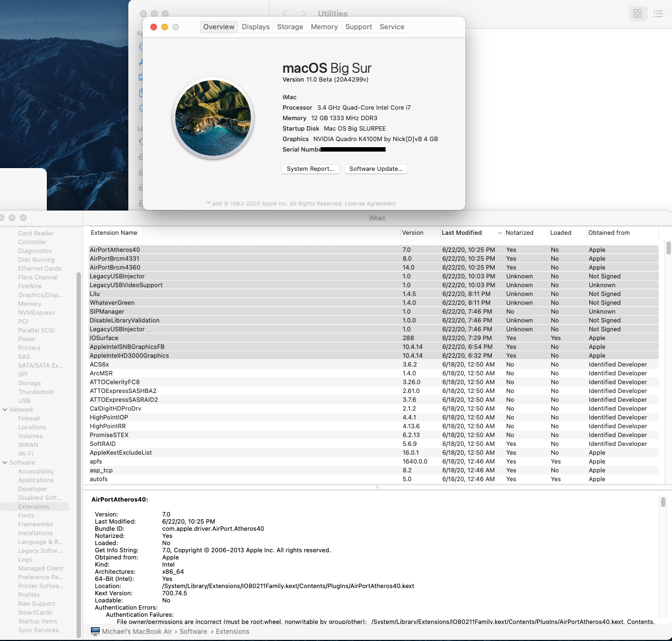
Task: Open the Displays tab
Action: point(256,26)
